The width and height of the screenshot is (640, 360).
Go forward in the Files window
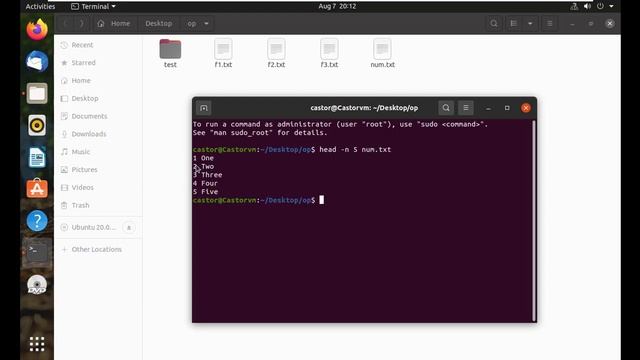point(81,23)
